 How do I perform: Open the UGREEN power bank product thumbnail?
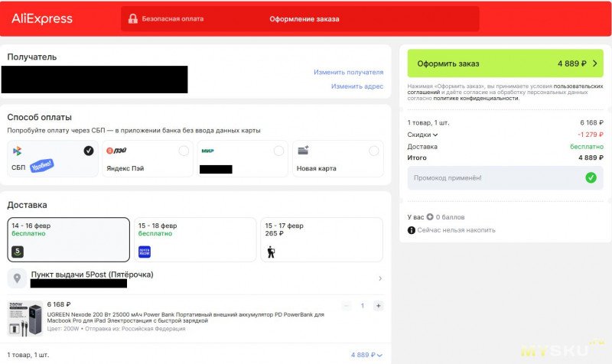click(x=24, y=319)
